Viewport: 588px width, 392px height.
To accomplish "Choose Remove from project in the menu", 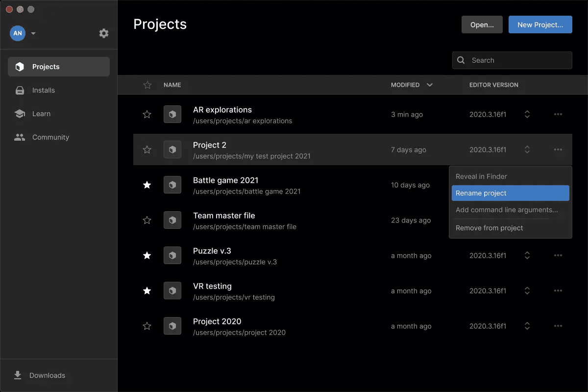I will point(490,228).
